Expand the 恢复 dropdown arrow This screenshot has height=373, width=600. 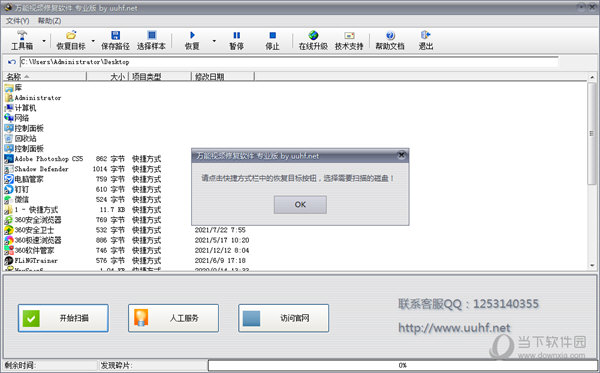[x=214, y=41]
